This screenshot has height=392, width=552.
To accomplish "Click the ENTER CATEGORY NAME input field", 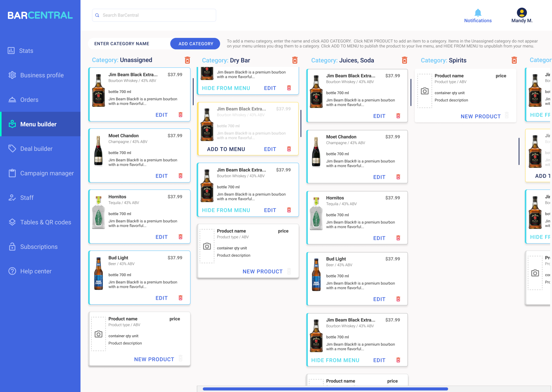I will pyautogui.click(x=122, y=44).
